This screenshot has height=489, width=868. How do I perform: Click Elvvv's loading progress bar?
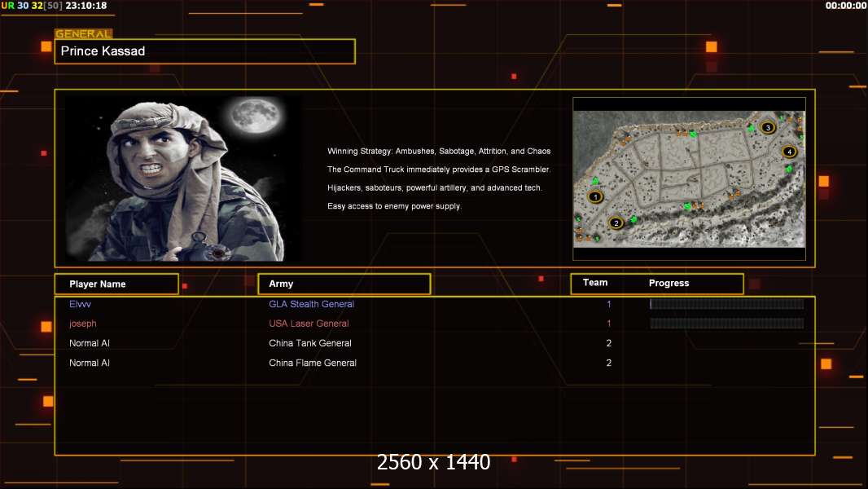(x=727, y=303)
